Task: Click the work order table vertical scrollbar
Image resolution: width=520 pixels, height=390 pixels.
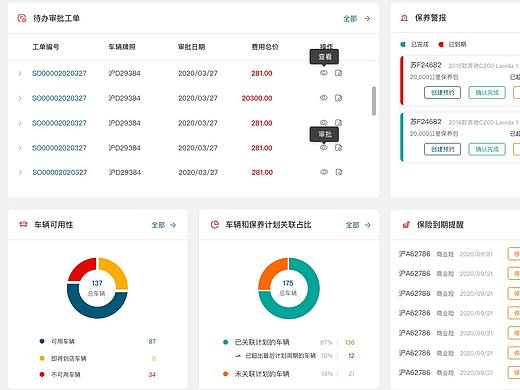Action: [374, 101]
